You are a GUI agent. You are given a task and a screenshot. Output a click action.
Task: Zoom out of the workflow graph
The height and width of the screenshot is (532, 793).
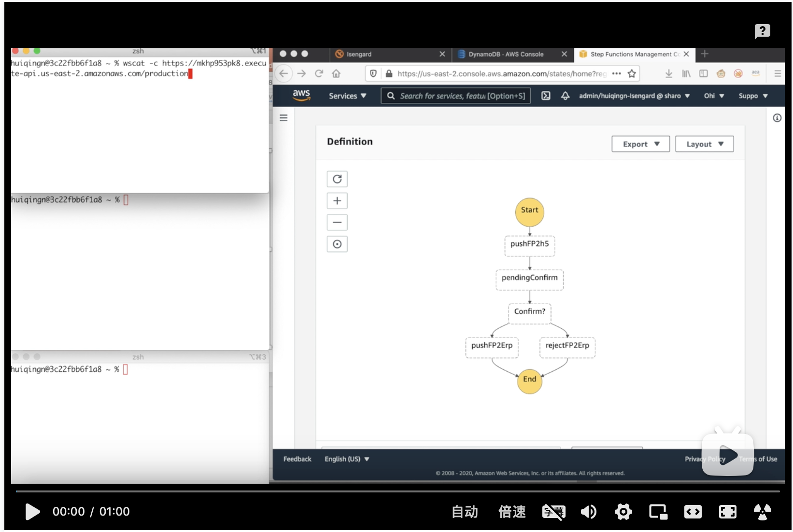(x=337, y=223)
